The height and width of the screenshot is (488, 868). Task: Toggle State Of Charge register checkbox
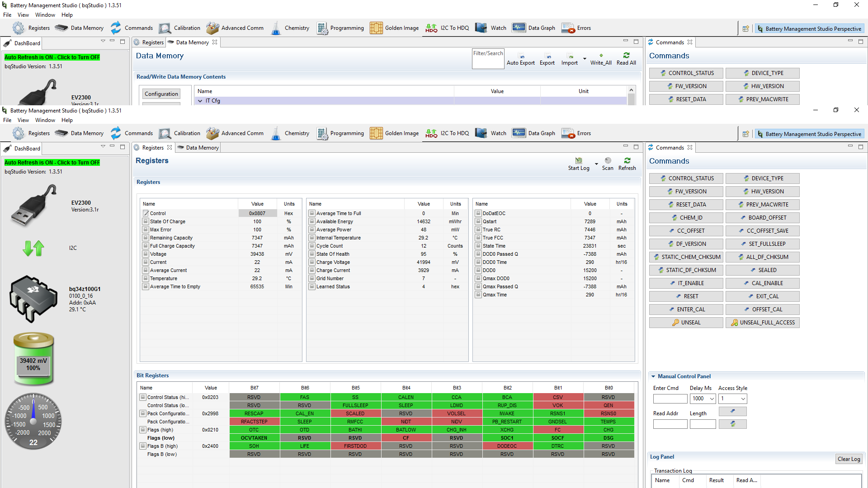146,221
